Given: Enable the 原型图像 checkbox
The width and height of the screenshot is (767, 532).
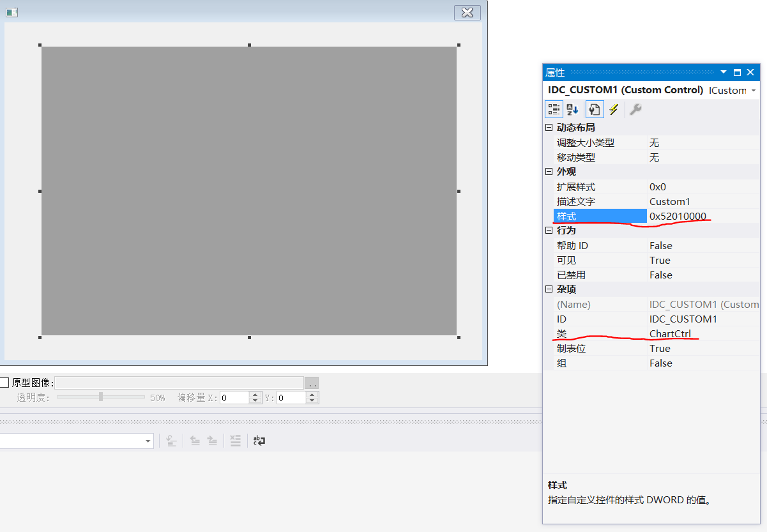Looking at the screenshot, I should click(5, 382).
